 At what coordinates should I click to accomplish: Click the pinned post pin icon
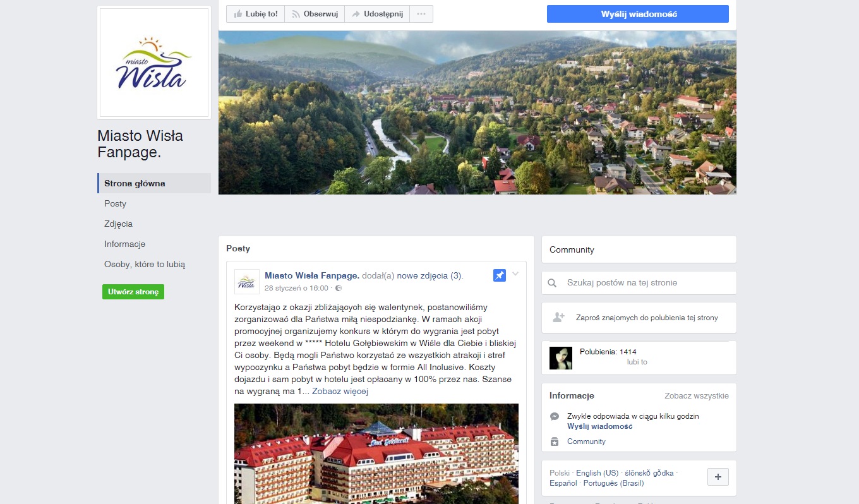click(499, 275)
